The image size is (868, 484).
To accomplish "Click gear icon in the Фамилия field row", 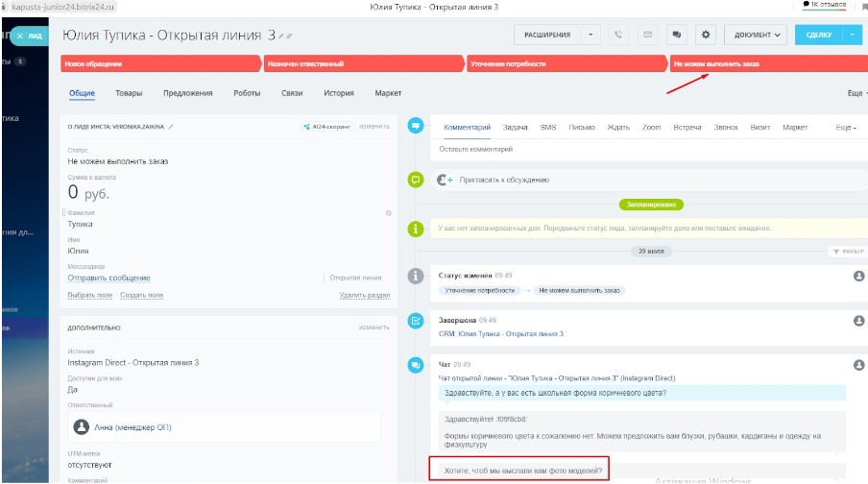I will click(x=389, y=212).
